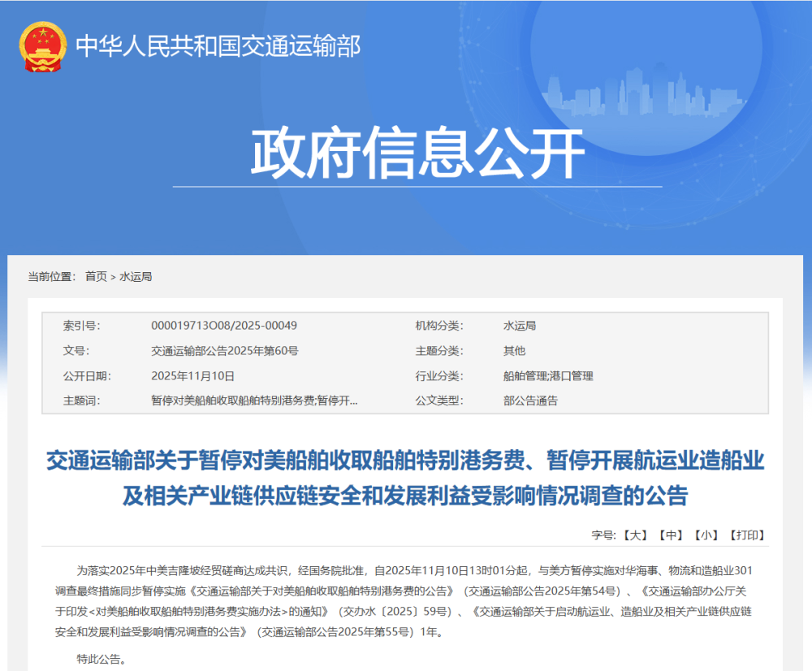Click the 政府信息公开 banner heading

[x=417, y=154]
